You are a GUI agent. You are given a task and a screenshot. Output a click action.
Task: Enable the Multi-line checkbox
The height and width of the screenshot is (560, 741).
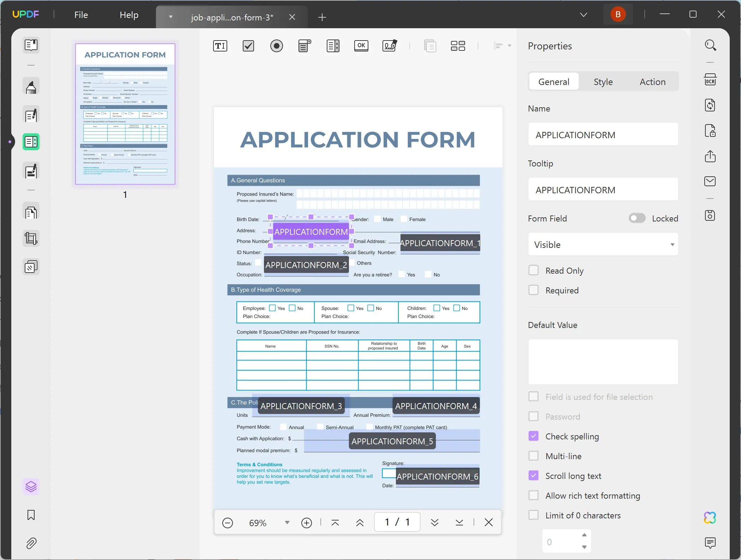tap(533, 456)
